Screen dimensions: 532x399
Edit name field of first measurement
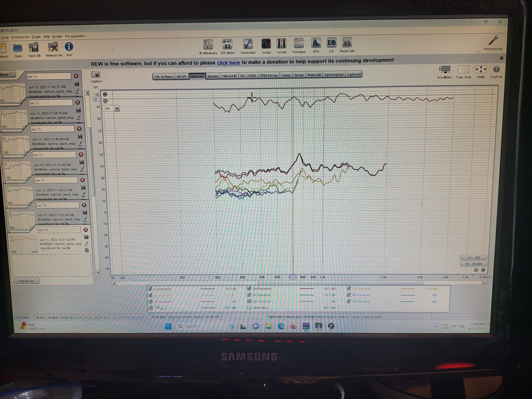click(x=49, y=76)
